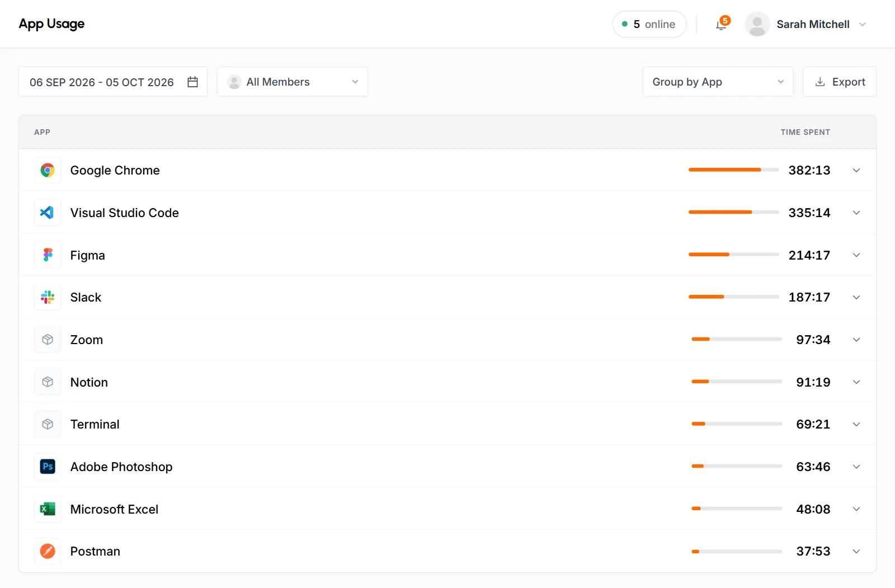Click the calendar icon in date range
The image size is (895, 588).
point(193,82)
